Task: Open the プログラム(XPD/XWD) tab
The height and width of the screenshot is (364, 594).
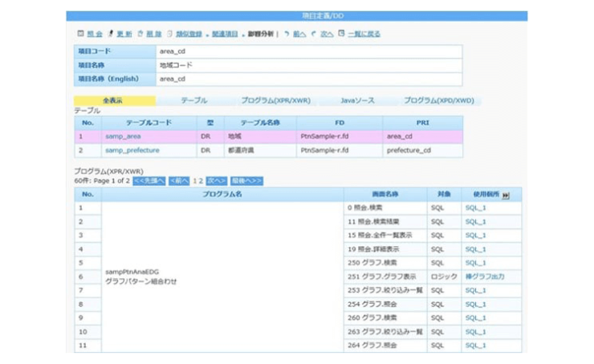Action: click(x=439, y=101)
